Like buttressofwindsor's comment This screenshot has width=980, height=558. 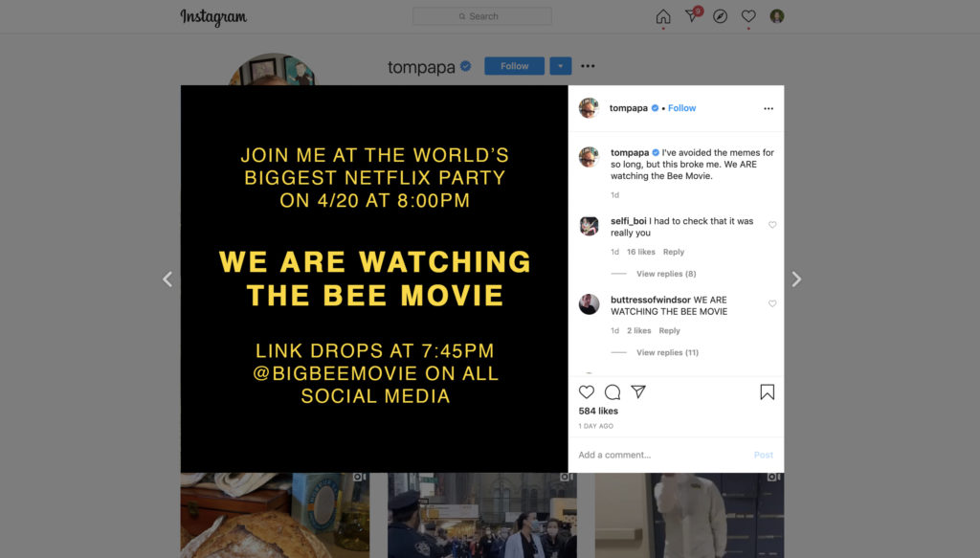(x=772, y=303)
